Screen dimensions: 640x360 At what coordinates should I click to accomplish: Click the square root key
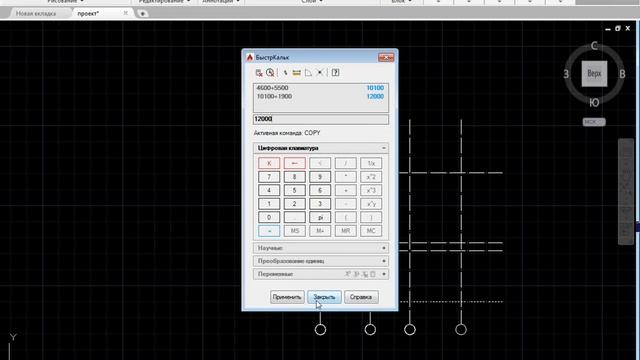click(x=320, y=163)
